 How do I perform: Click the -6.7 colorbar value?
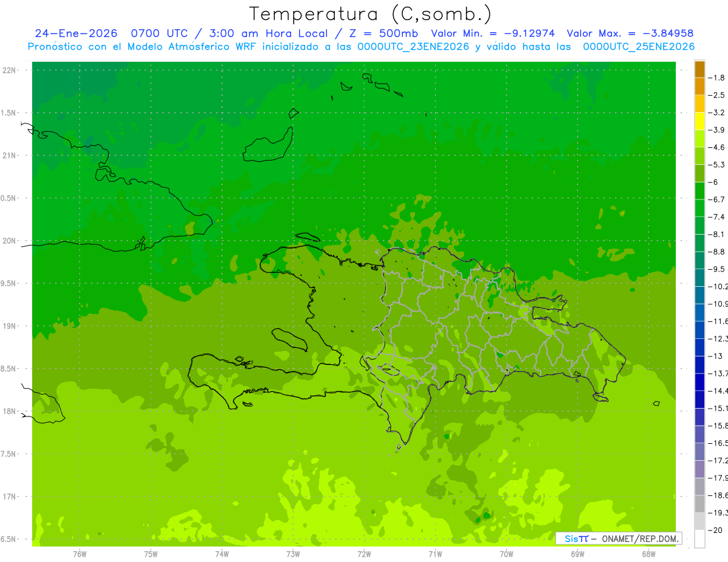point(716,199)
